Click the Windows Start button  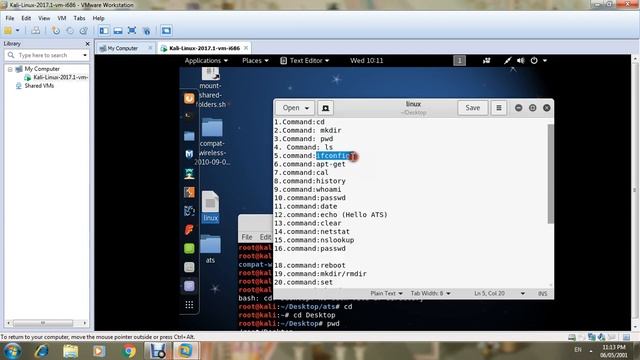12,351
